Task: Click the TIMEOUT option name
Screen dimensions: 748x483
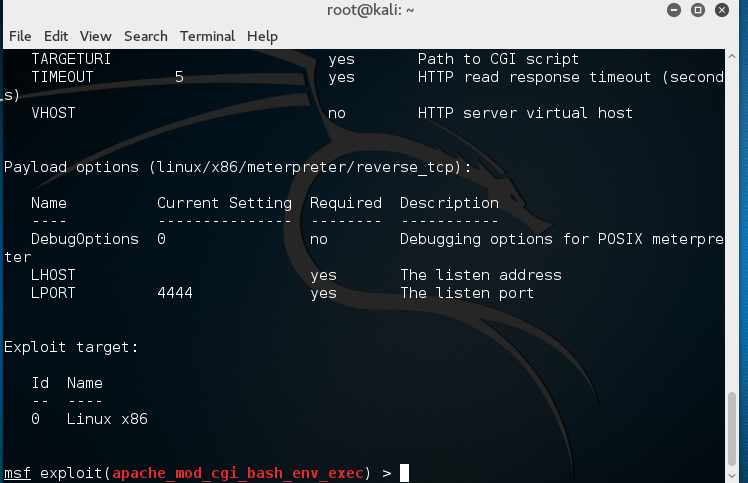Action: tap(62, 77)
